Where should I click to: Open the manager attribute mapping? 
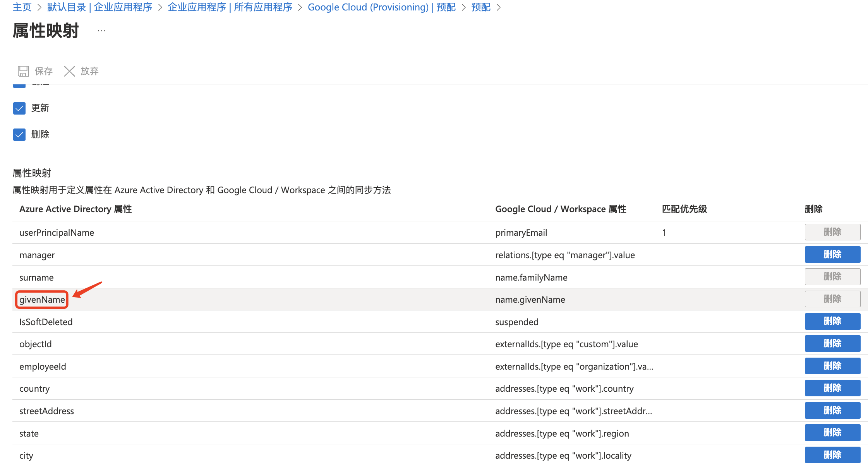pyautogui.click(x=37, y=255)
